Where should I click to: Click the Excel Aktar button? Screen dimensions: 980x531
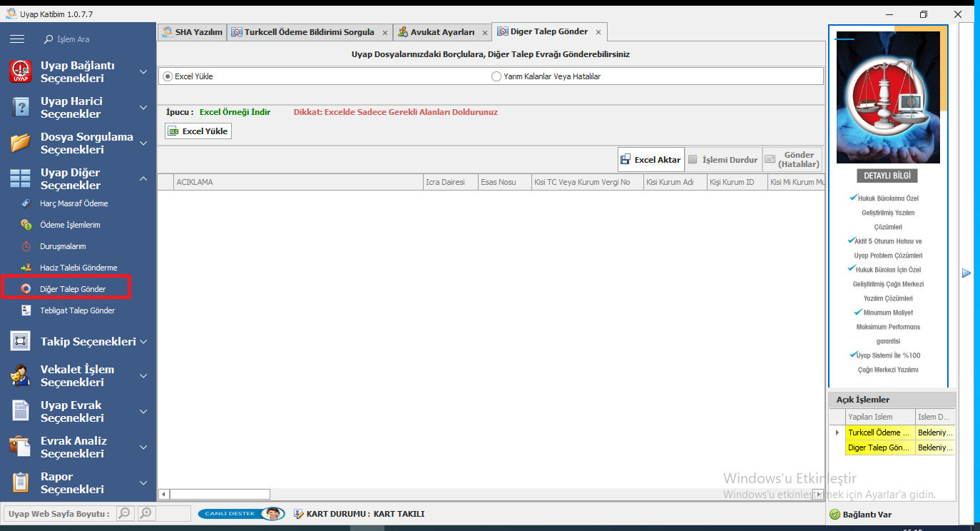[650, 159]
